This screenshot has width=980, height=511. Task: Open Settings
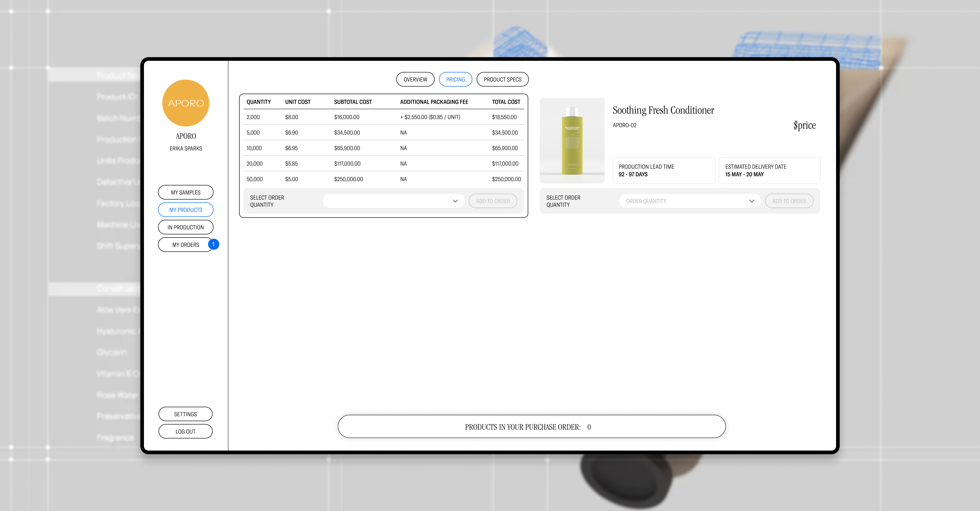185,414
